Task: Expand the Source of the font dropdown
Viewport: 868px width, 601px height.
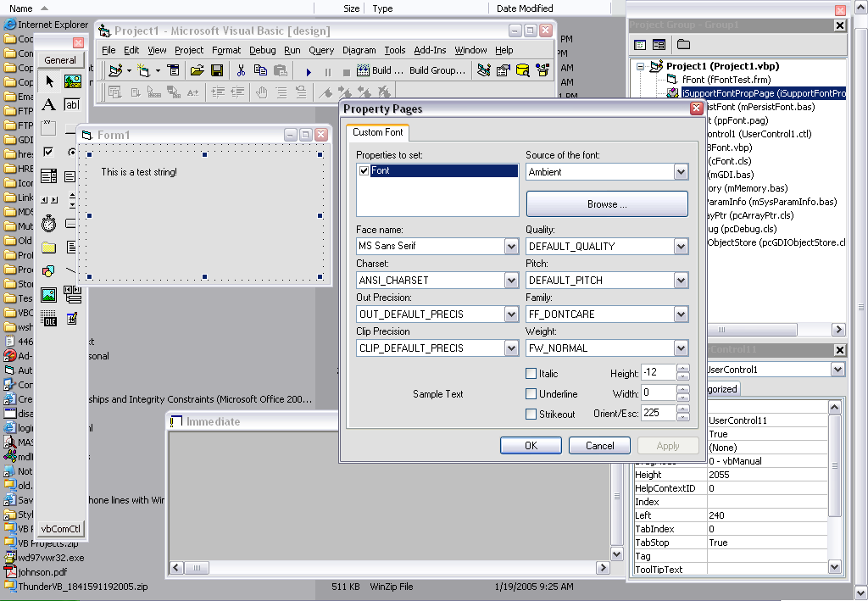Action: coord(681,172)
